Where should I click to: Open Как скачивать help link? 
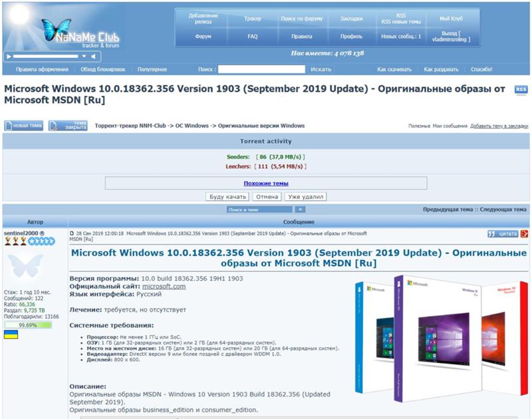[394, 69]
